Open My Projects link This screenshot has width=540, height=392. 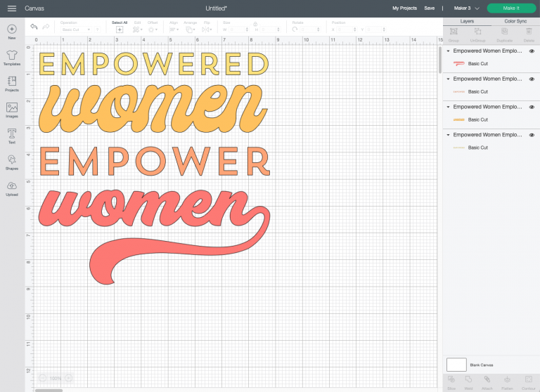[x=404, y=8]
